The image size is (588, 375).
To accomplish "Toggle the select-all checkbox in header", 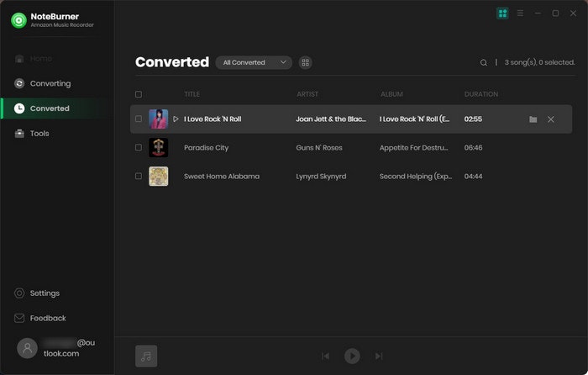I will click(x=139, y=94).
